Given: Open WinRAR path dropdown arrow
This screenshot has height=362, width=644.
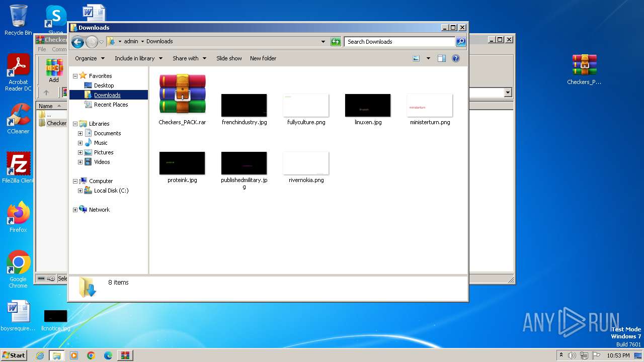Looking at the screenshot, I should point(508,93).
